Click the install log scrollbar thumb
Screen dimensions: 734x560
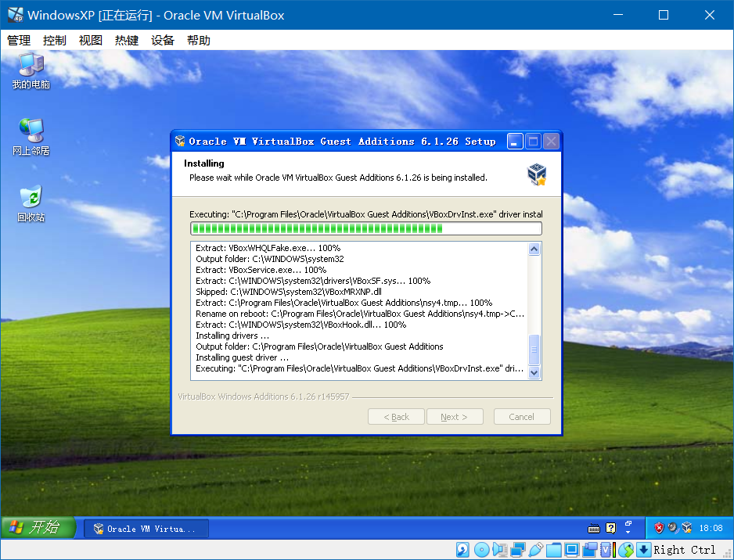click(x=534, y=350)
